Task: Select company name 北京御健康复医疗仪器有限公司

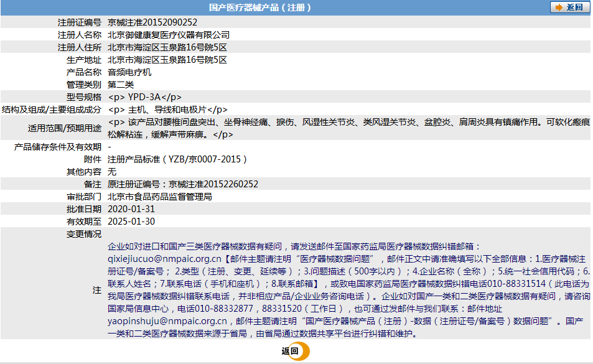Action: point(169,35)
